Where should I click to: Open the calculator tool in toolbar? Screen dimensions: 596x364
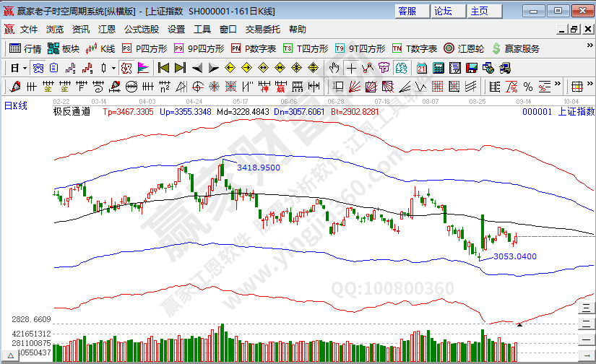438,68
